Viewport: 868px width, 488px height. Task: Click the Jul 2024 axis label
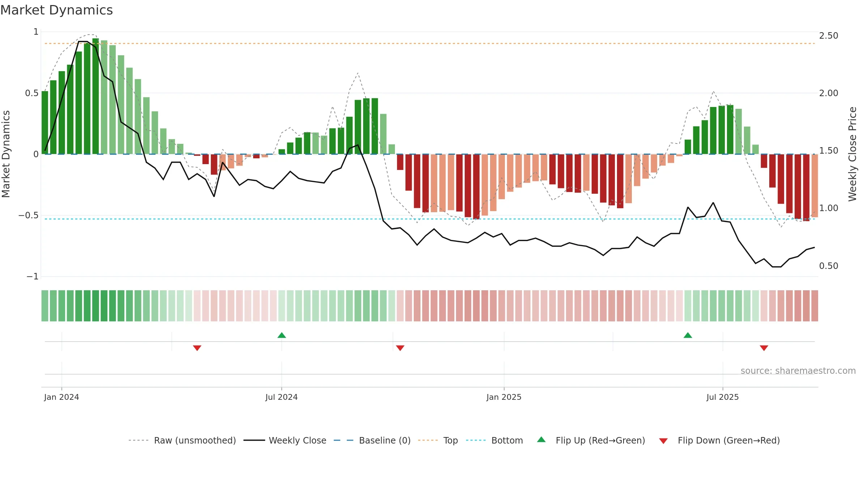point(281,397)
